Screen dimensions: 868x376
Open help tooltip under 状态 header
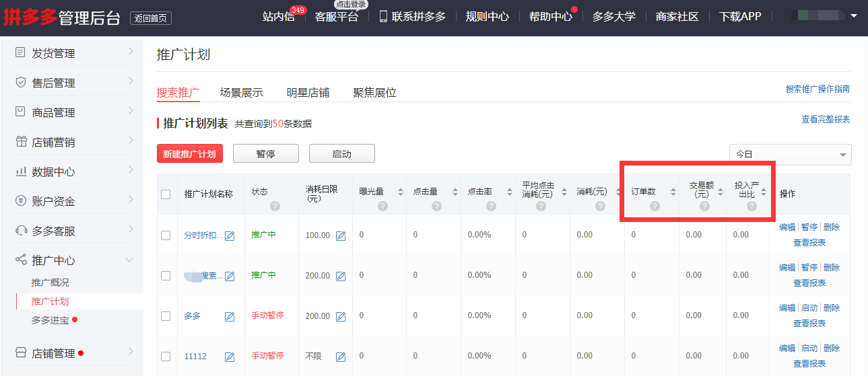[x=275, y=206]
